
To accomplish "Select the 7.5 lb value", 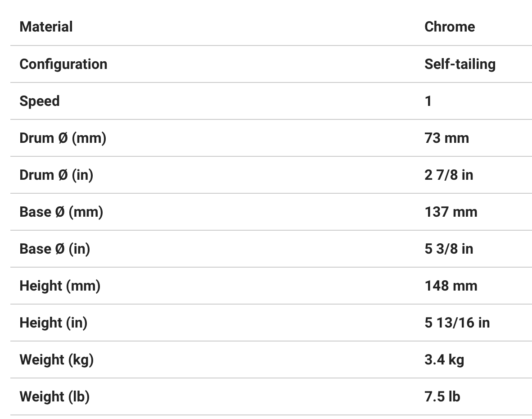I will (442, 396).
